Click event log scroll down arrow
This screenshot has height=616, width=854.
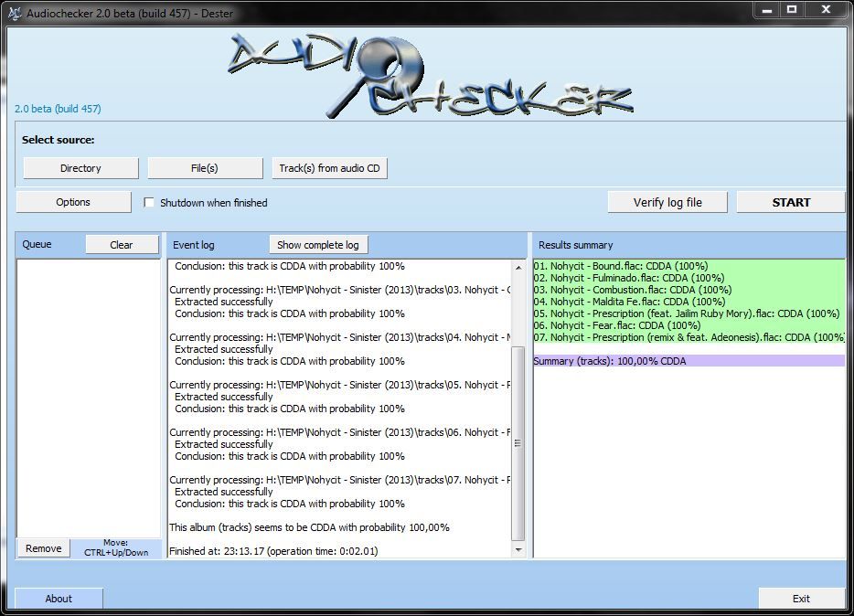[518, 550]
